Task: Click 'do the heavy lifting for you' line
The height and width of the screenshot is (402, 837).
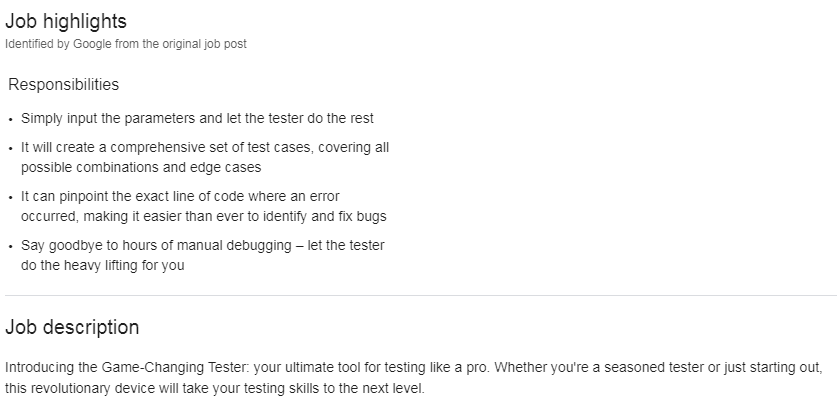Action: coord(102,265)
